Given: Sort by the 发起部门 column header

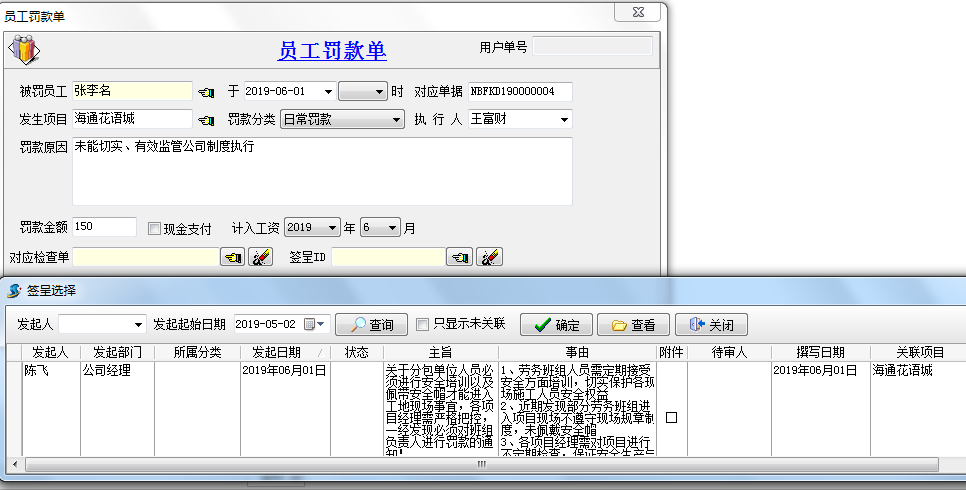Looking at the screenshot, I should (118, 352).
